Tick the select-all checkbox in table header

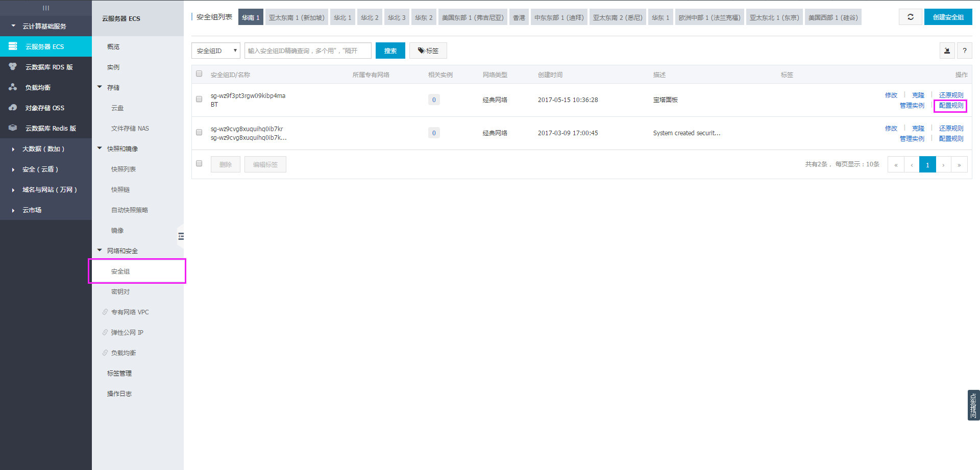tap(199, 74)
